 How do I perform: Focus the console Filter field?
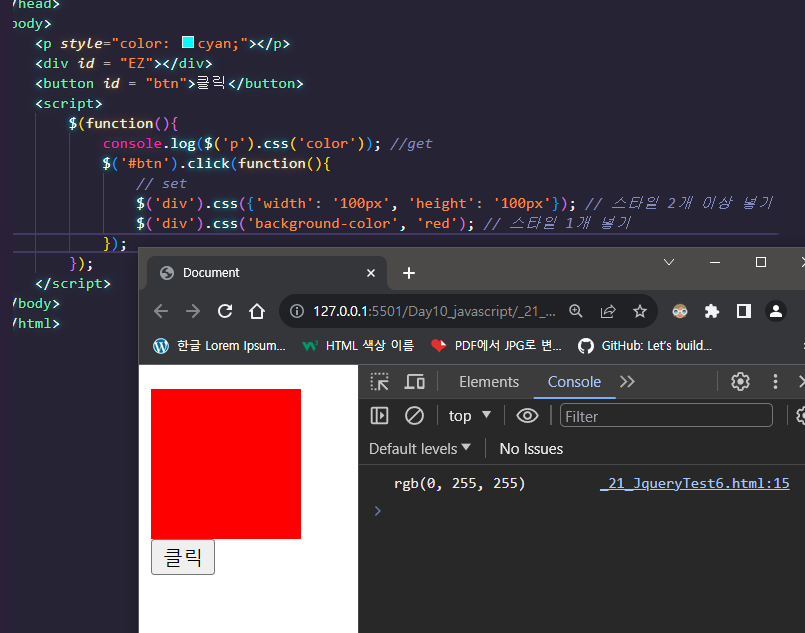[666, 415]
